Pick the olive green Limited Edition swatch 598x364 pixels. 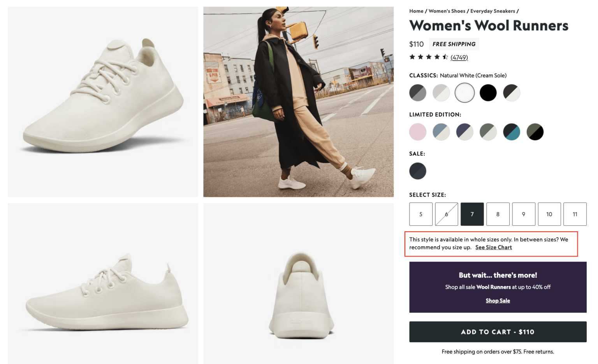tap(535, 132)
